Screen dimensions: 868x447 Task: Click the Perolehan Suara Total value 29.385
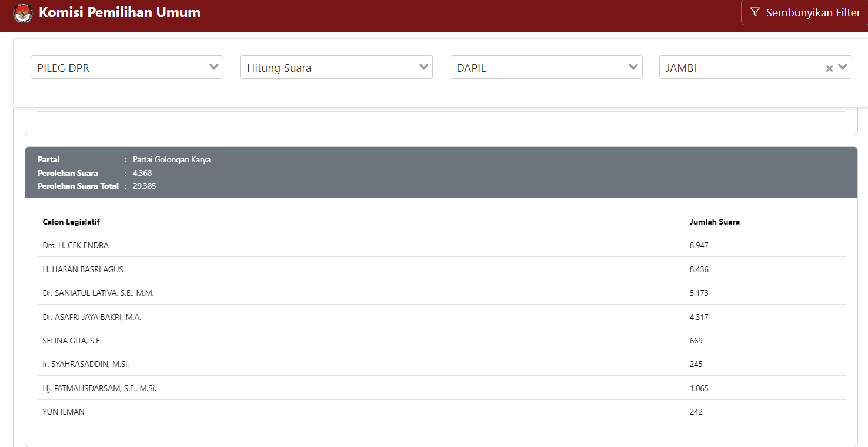click(145, 186)
